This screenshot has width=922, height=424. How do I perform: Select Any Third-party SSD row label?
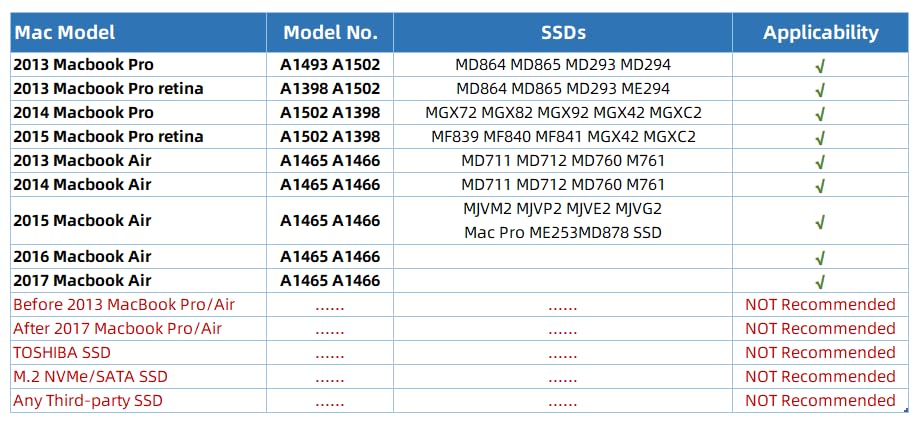(x=87, y=401)
